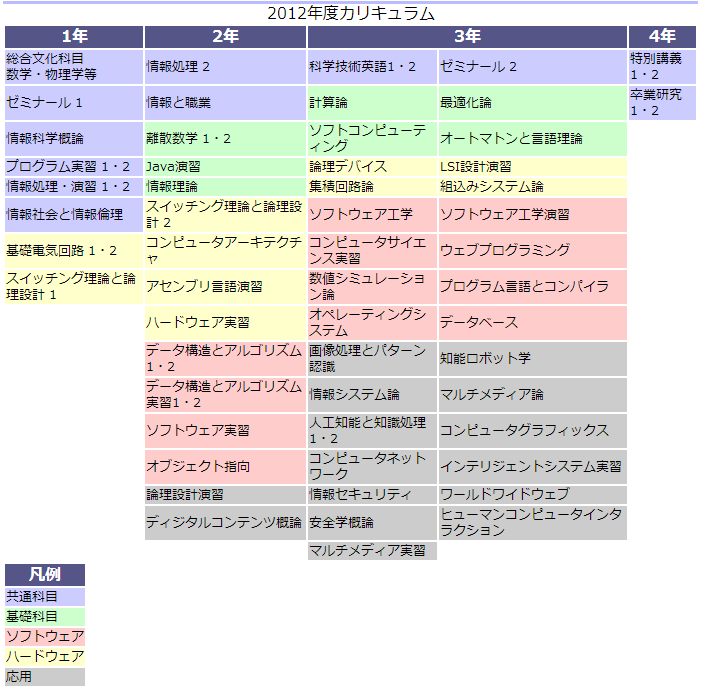
Task: Click the 情報システム論 cell
Action: click(x=372, y=395)
